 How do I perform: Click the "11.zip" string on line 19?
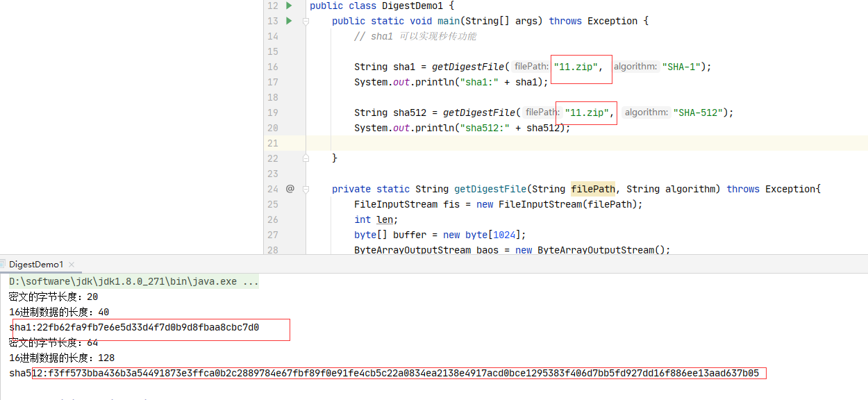(585, 112)
